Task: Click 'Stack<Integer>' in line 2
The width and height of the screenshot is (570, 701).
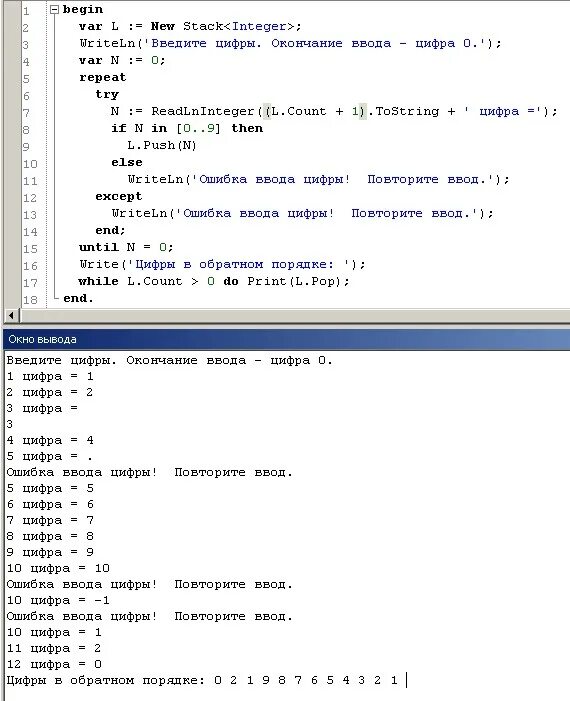Action: point(238,26)
